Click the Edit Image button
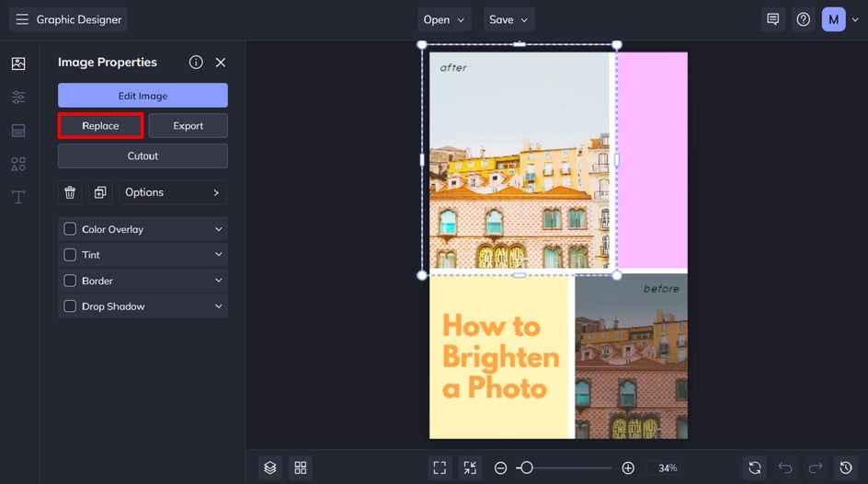 click(143, 96)
